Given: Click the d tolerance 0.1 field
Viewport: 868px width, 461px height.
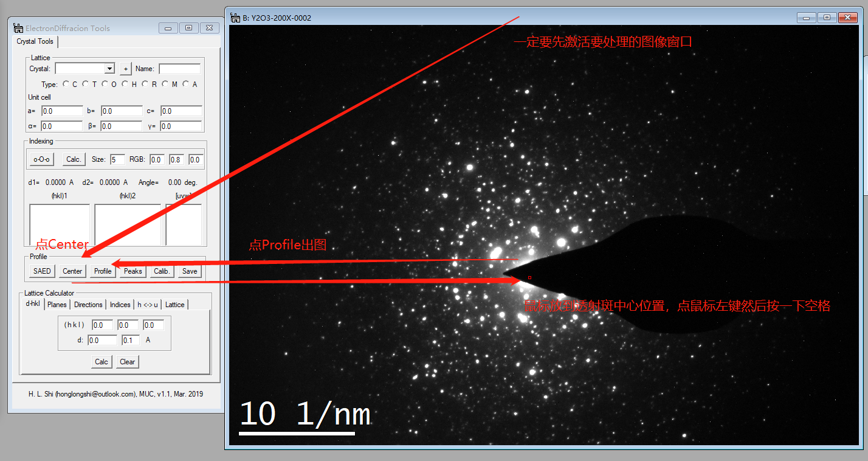Looking at the screenshot, I should [131, 341].
